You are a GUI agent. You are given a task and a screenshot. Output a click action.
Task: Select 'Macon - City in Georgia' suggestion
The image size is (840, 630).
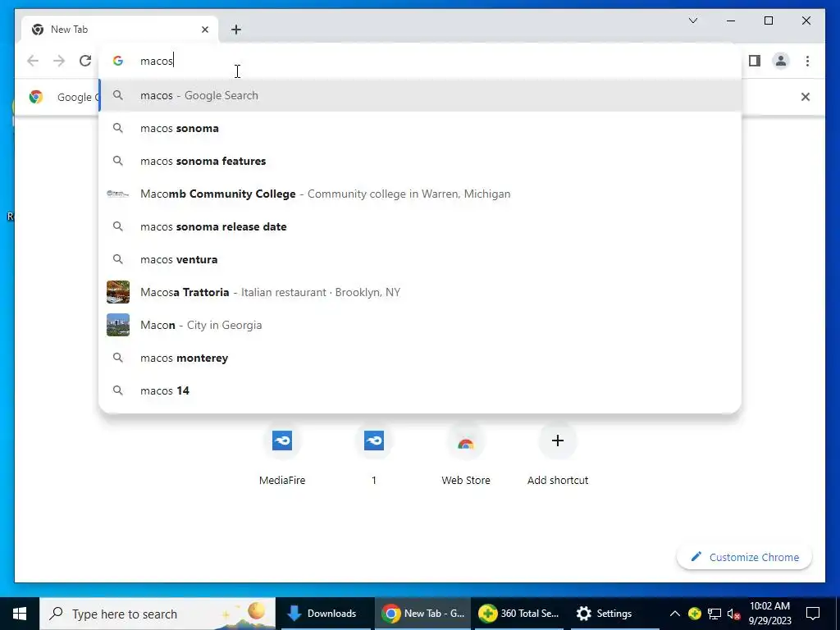click(x=420, y=325)
